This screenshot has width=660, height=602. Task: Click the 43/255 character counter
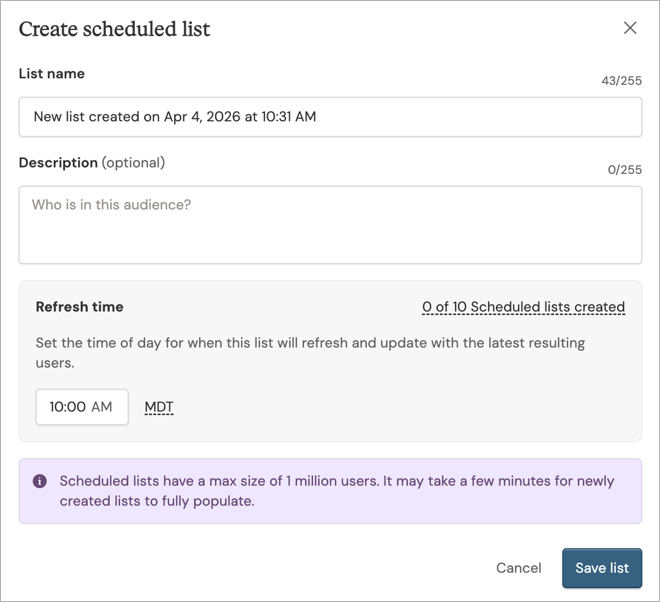click(x=621, y=80)
